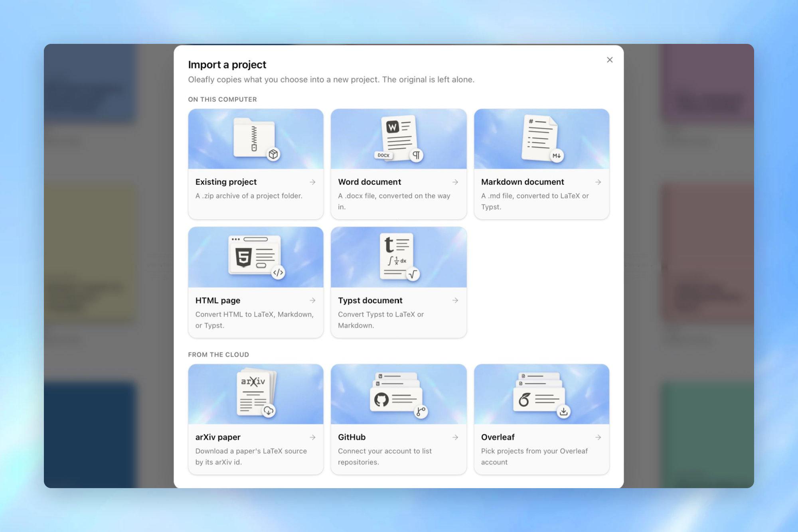The height and width of the screenshot is (532, 798).
Task: Click the arrow next to Word document
Action: point(455,182)
